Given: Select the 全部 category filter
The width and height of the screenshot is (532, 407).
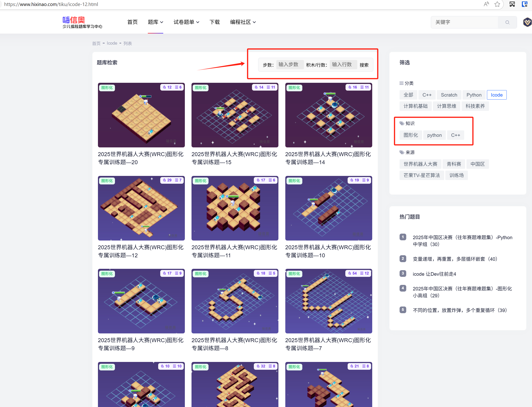Looking at the screenshot, I should click(x=408, y=95).
